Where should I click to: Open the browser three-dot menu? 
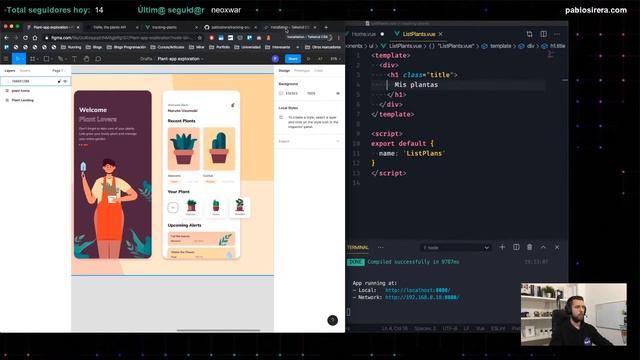click(338, 38)
